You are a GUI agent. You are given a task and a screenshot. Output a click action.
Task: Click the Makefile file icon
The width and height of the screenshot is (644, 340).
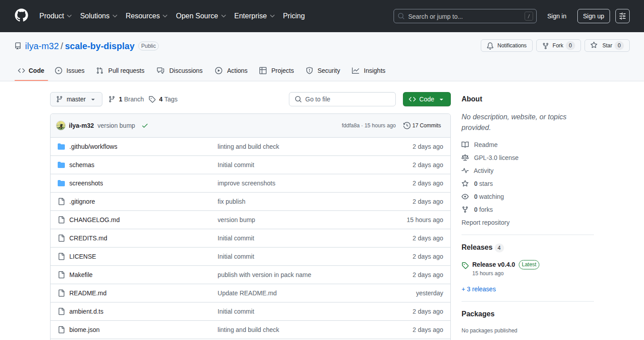point(61,275)
